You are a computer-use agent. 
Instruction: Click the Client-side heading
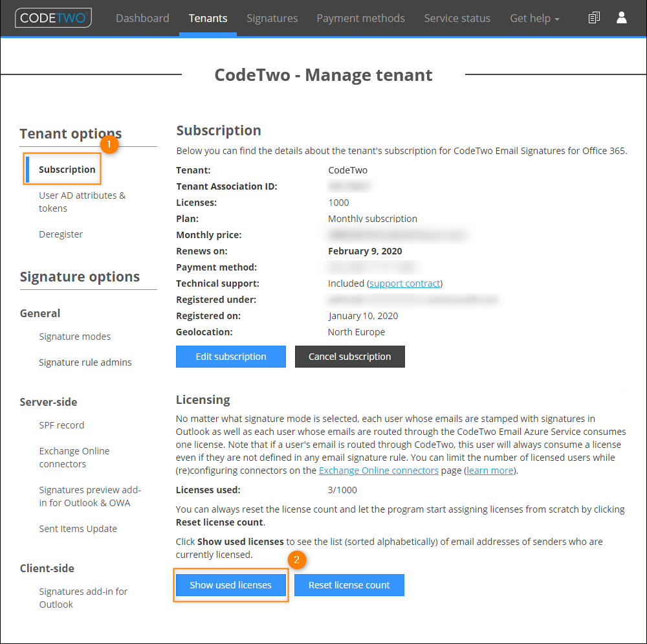pyautogui.click(x=47, y=568)
